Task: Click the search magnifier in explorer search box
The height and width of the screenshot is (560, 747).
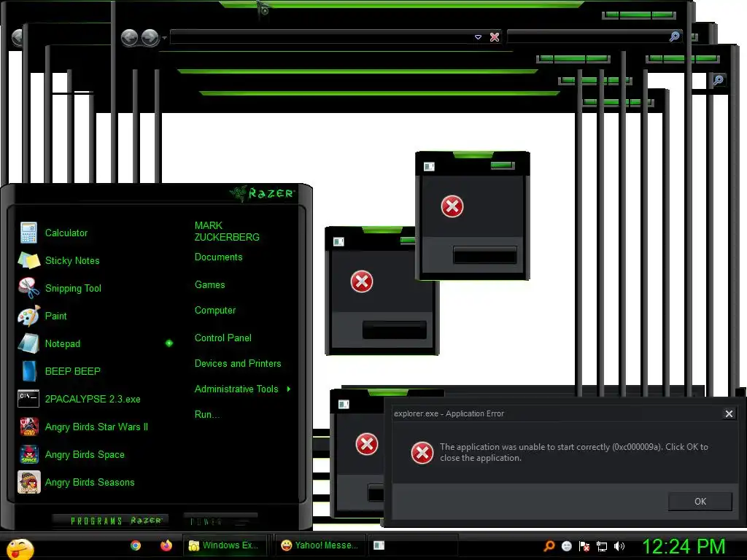Action: [674, 36]
